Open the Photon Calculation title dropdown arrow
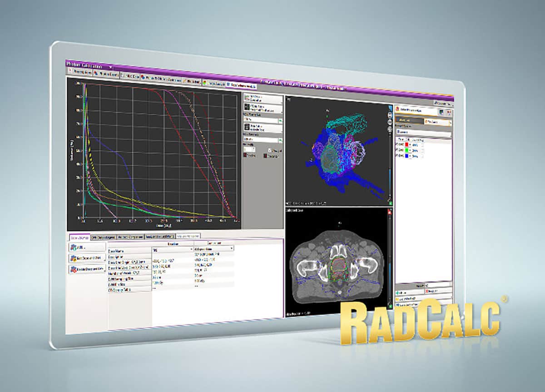 (110, 66)
